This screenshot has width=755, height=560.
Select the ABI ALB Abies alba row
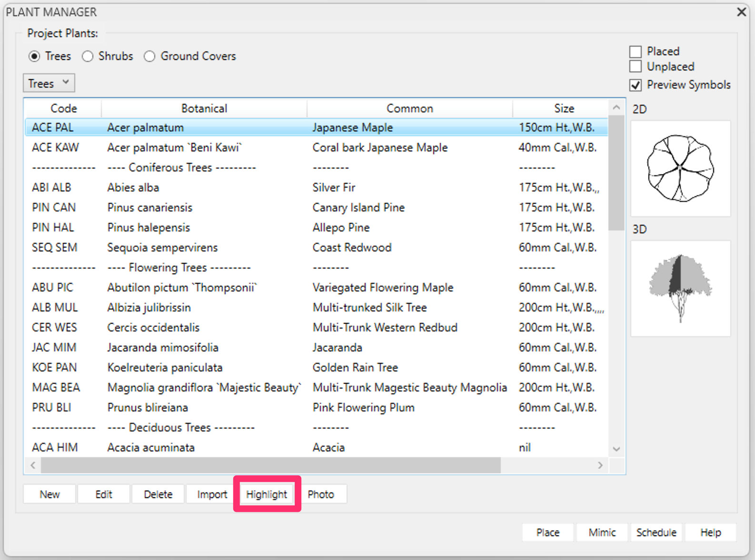pos(316,188)
